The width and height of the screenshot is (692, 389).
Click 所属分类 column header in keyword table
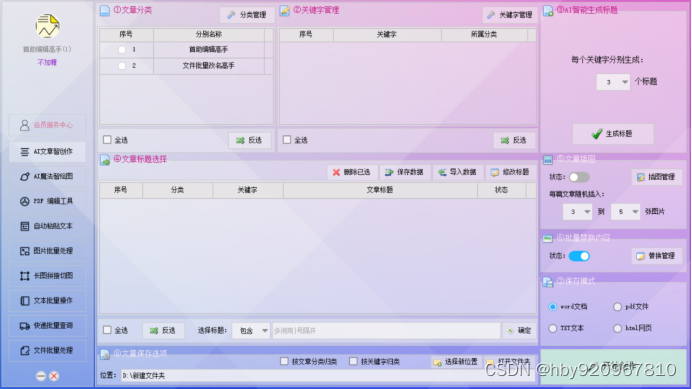click(x=484, y=34)
